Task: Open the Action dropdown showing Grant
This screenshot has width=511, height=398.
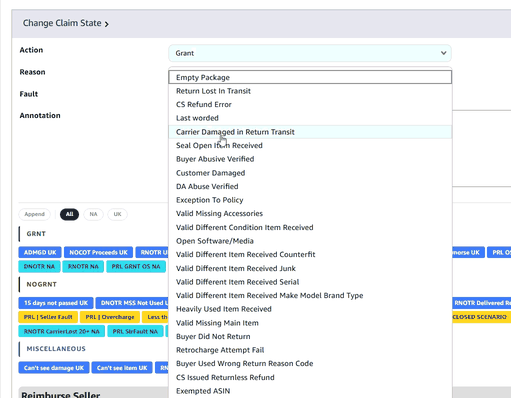Action: (310, 53)
